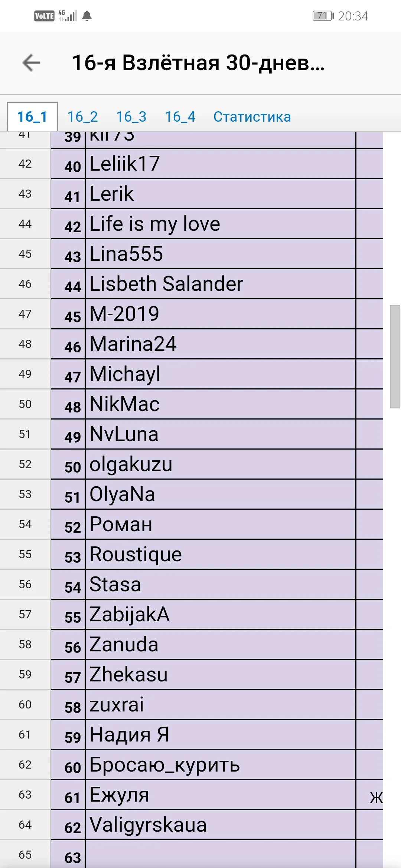Select the 16_4 tab
401x868 pixels.
click(180, 116)
